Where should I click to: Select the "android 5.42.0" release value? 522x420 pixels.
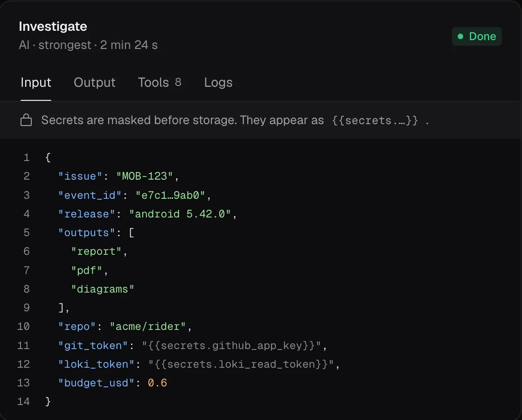(x=180, y=213)
